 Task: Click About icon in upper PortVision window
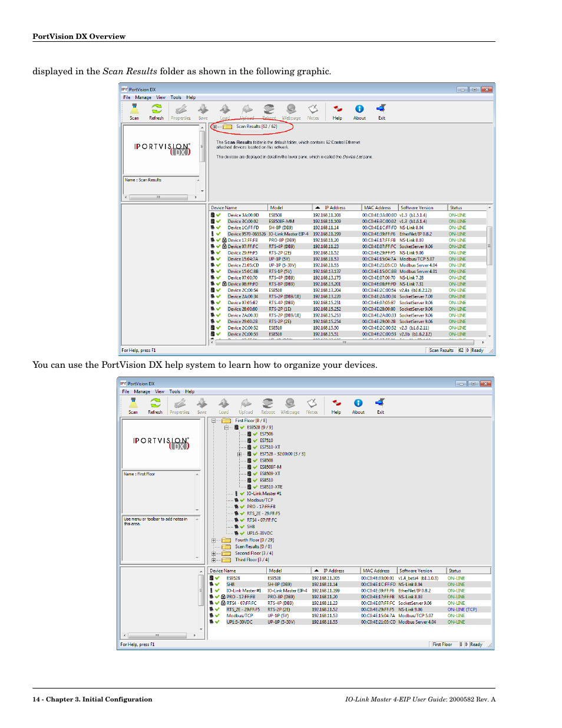pyautogui.click(x=359, y=111)
